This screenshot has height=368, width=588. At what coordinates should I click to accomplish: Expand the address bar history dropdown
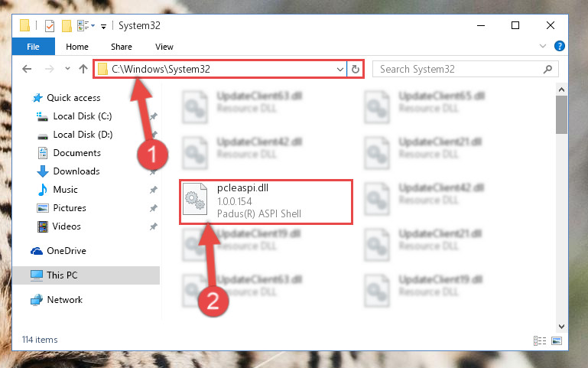339,70
